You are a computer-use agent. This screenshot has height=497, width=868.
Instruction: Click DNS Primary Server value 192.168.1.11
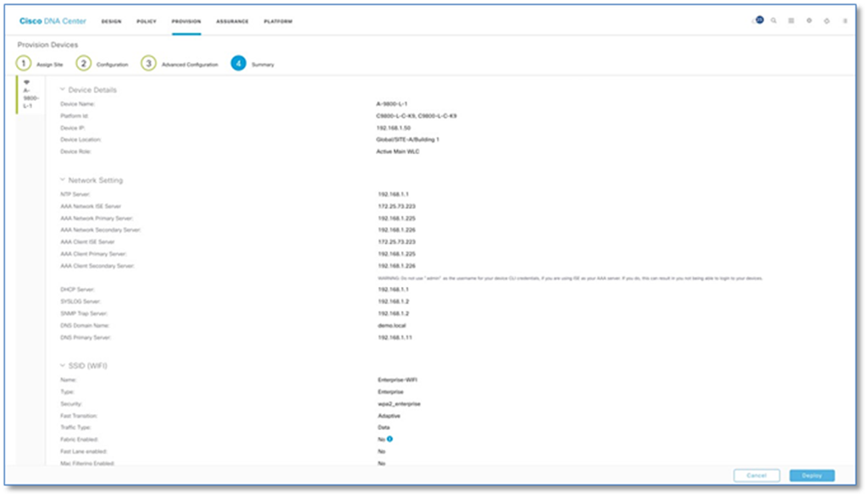click(x=395, y=338)
